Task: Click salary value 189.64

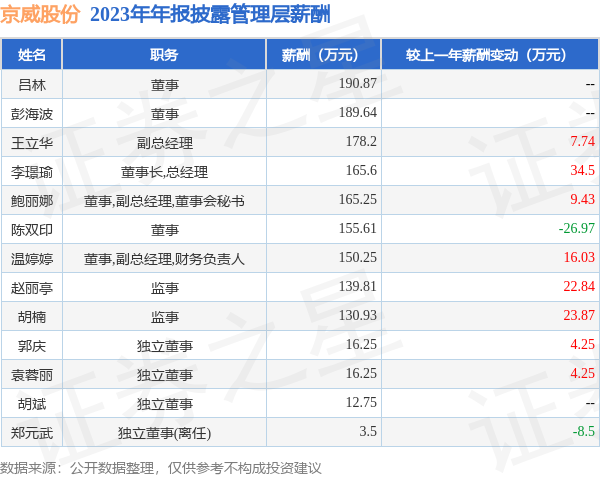Action: pos(358,112)
